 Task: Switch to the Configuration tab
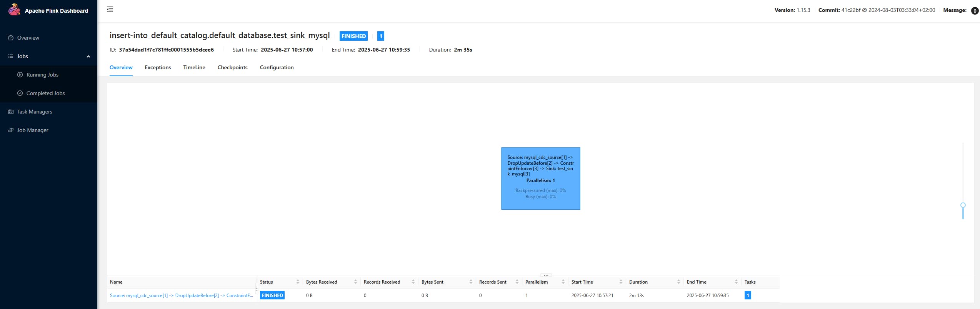pos(277,67)
